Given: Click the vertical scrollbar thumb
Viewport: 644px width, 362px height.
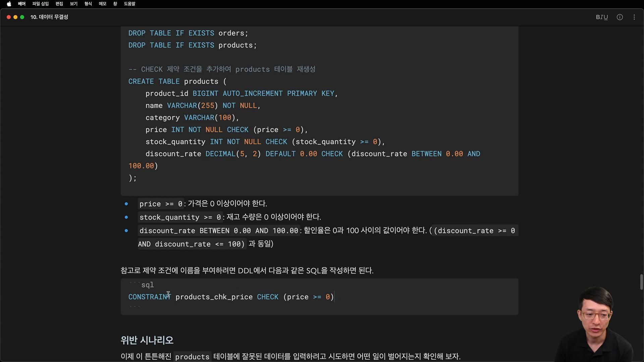Looking at the screenshot, I should [x=641, y=282].
